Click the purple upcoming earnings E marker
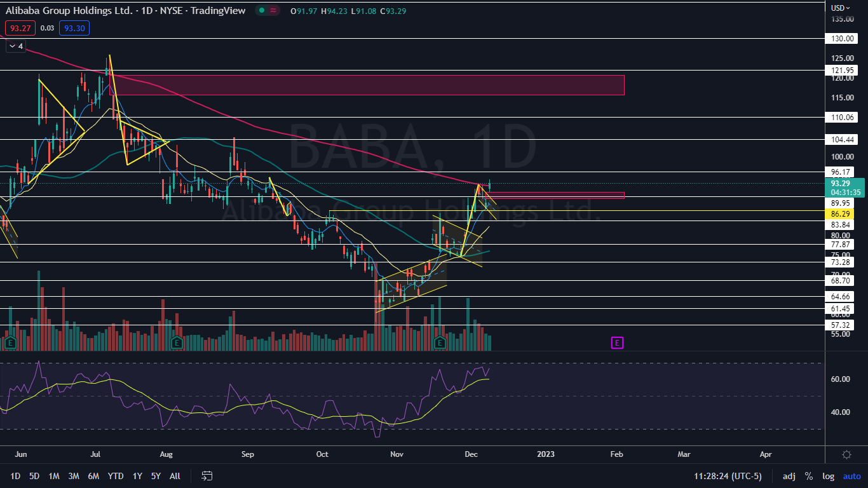 tap(618, 343)
